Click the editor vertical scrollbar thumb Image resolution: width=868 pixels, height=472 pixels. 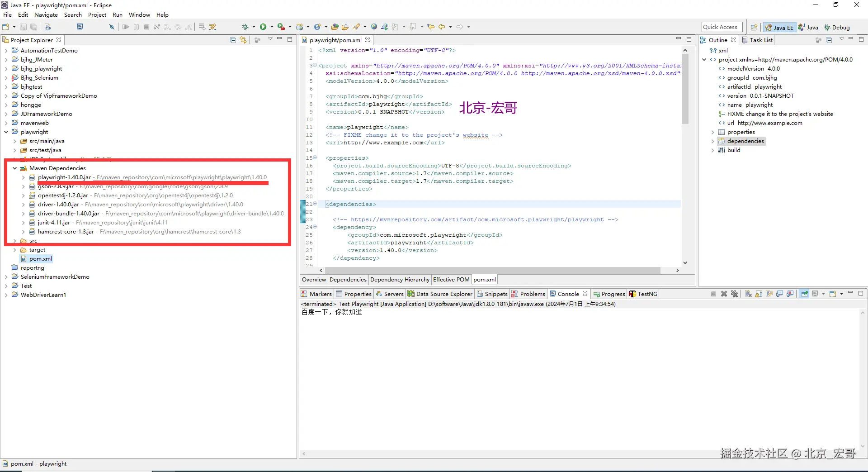click(685, 89)
